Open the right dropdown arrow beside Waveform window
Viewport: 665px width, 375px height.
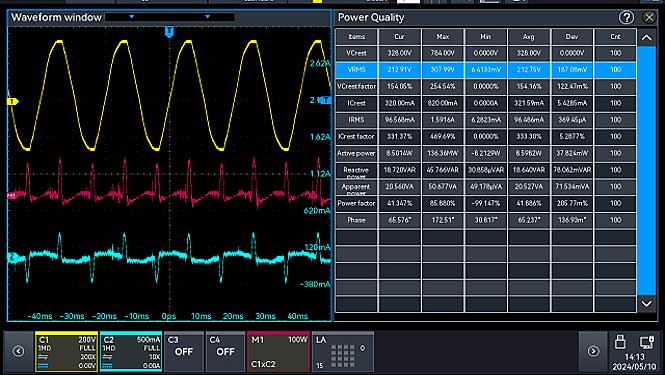point(207,17)
